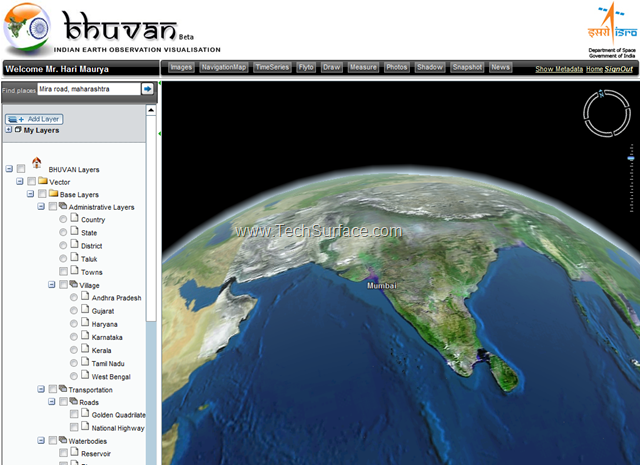Image resolution: width=640 pixels, height=465 pixels.
Task: Collapse the Administrative Layers tree node
Action: 41,207
